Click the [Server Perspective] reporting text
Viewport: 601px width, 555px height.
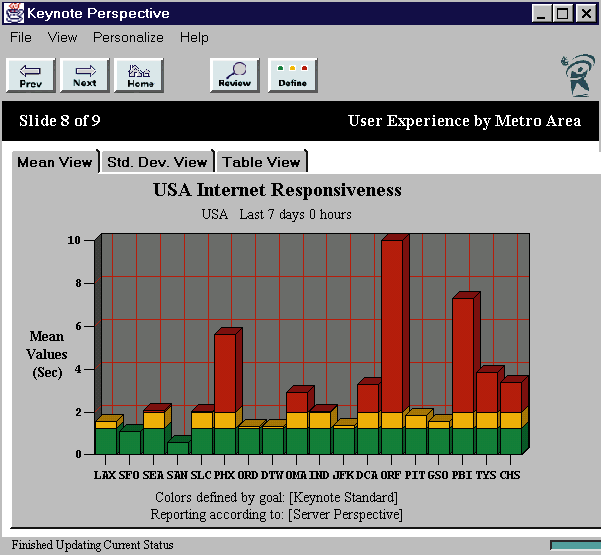(345, 514)
